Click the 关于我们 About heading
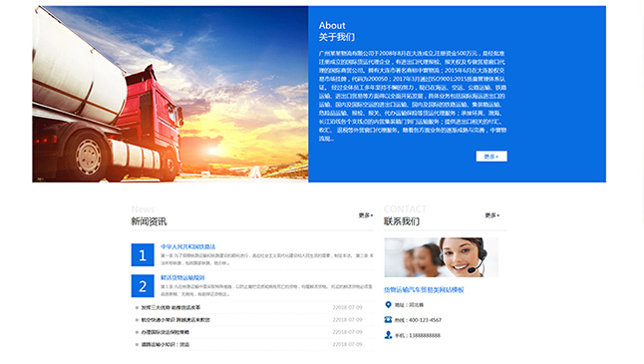This screenshot has height=364, width=644. (x=337, y=37)
